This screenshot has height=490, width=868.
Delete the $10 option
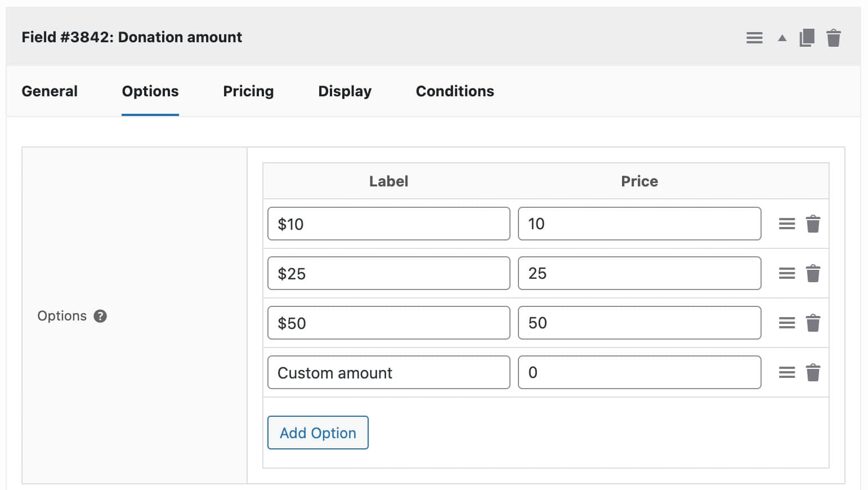(813, 224)
